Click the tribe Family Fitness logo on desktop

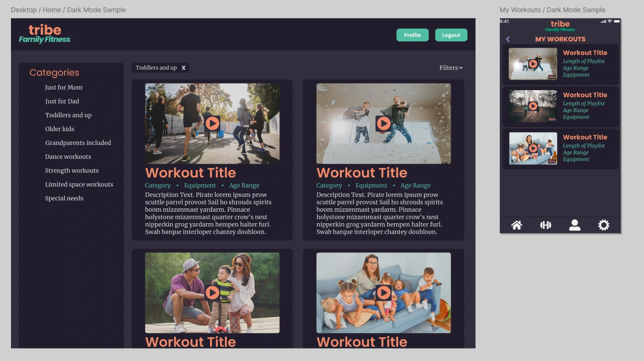[44, 33]
